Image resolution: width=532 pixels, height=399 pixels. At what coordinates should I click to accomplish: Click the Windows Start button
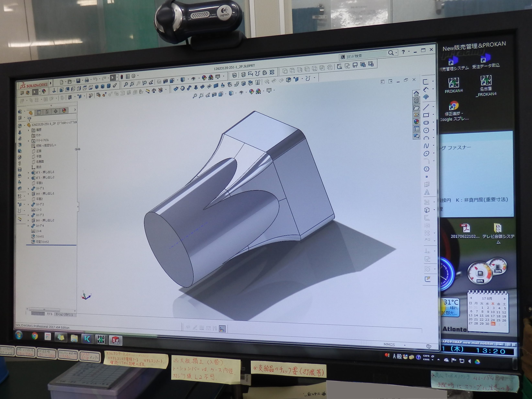19,335
